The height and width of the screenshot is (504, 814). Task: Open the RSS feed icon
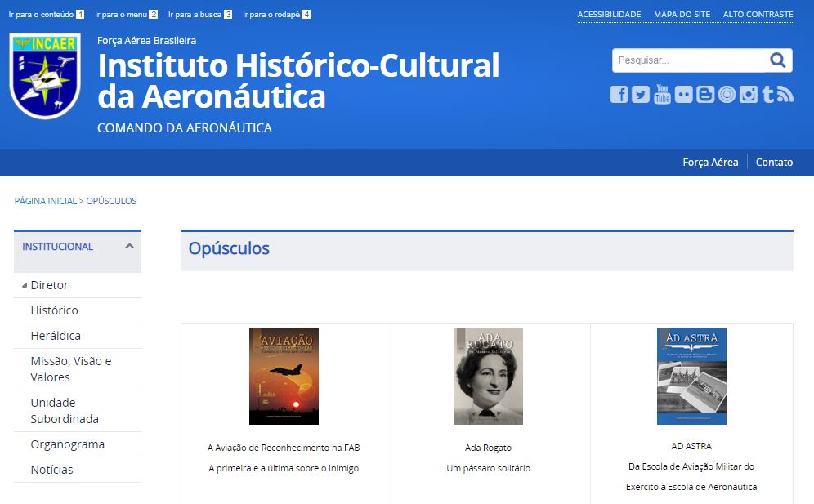(x=785, y=95)
